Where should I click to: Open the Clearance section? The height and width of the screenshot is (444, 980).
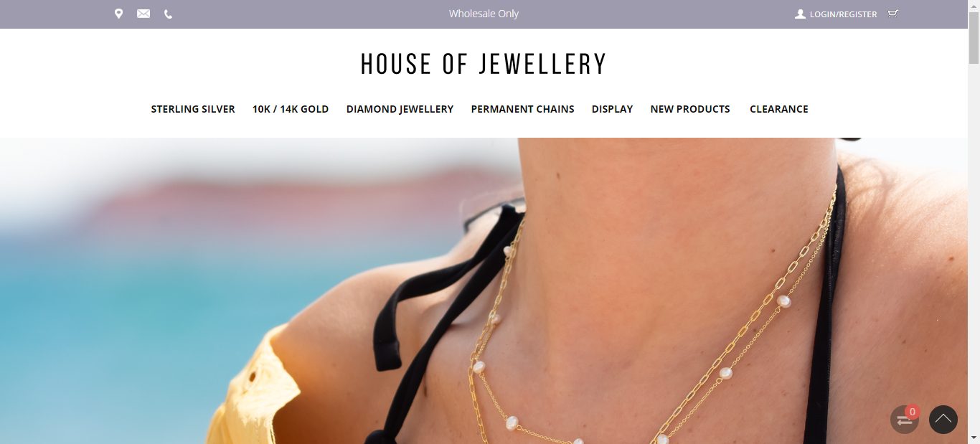[779, 109]
